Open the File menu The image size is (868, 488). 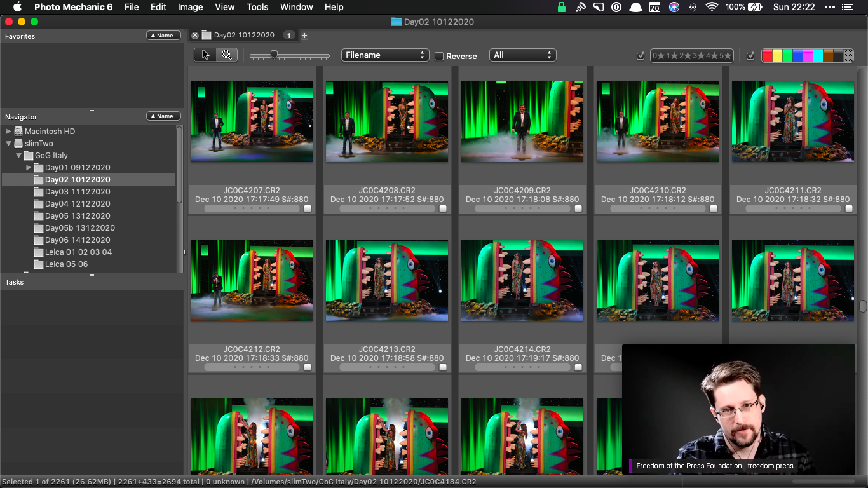[132, 7]
